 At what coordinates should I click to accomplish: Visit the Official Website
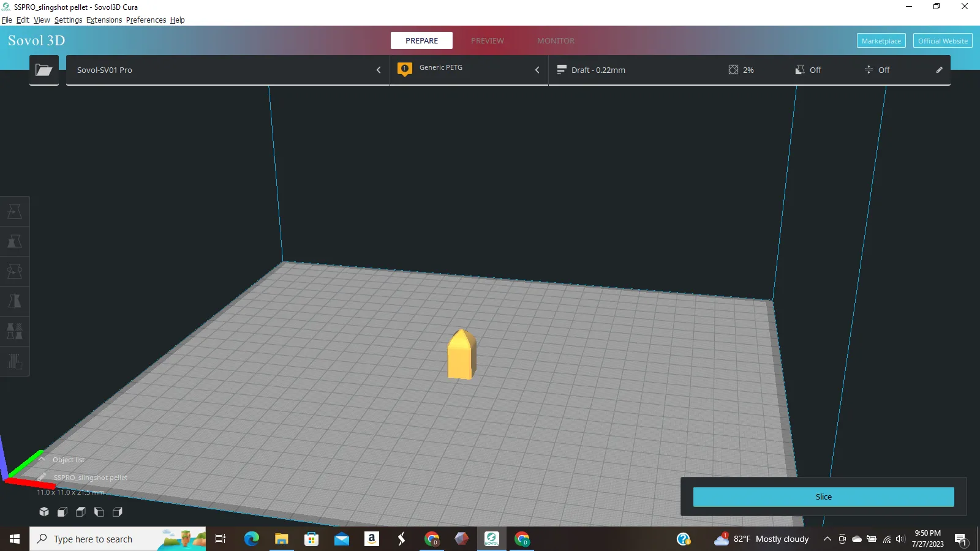click(943, 40)
